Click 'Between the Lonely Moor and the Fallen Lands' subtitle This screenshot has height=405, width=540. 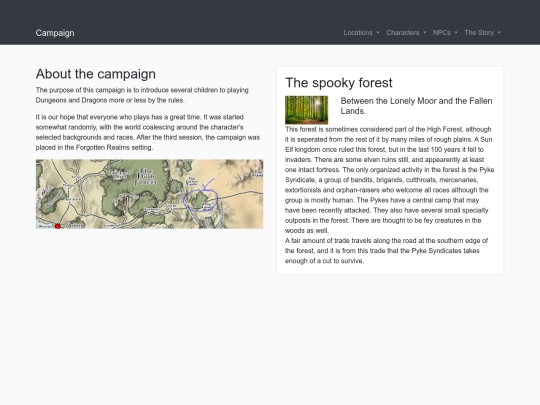point(416,106)
